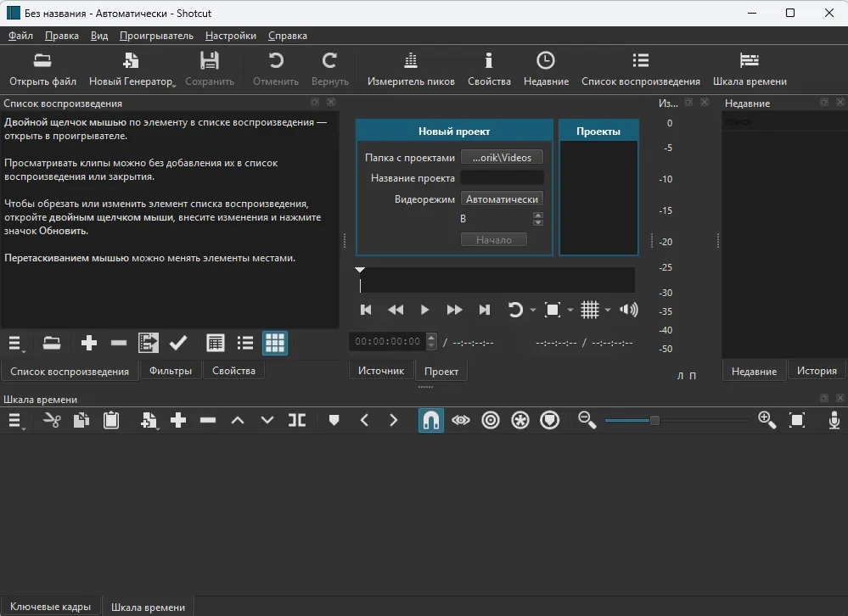This screenshot has width=848, height=616.
Task: Open the Video Mode 'Автоматически' dropdown
Action: (502, 199)
